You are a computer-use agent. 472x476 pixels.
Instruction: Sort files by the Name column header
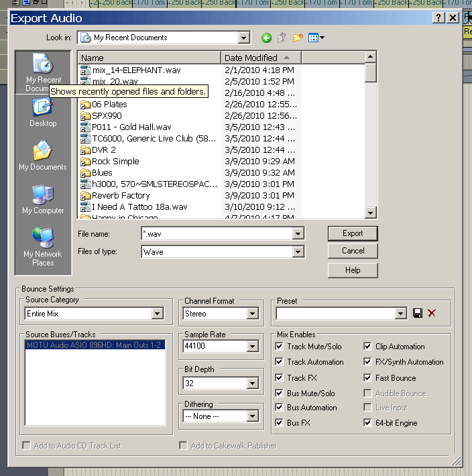[149, 58]
